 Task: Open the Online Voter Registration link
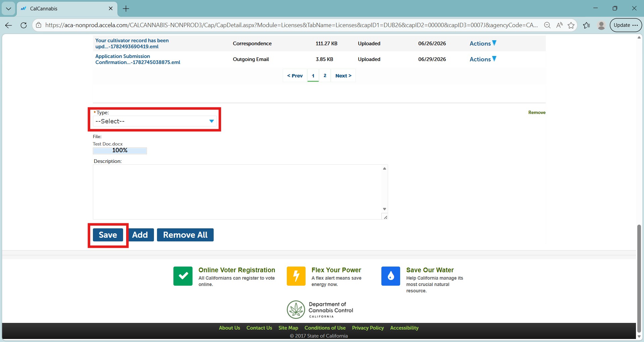(x=237, y=270)
